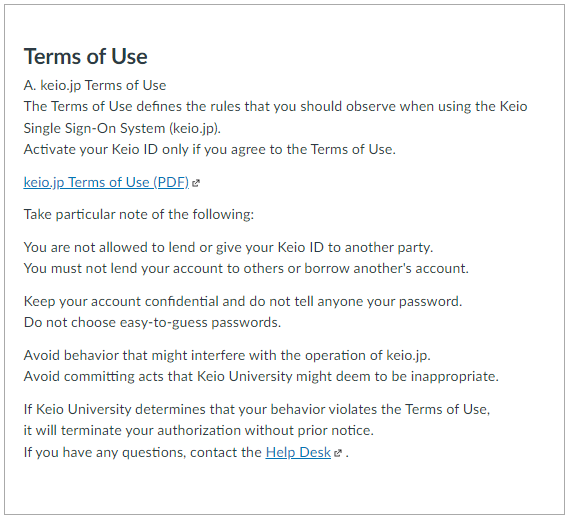The height and width of the screenshot is (517, 569).
Task: Click the line about interfering with keio.jp operation
Action: pos(227,356)
